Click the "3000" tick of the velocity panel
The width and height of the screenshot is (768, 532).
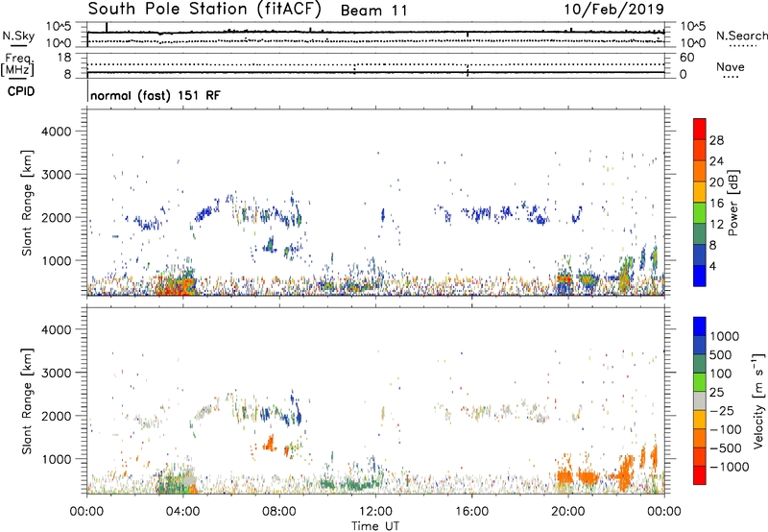coord(56,373)
